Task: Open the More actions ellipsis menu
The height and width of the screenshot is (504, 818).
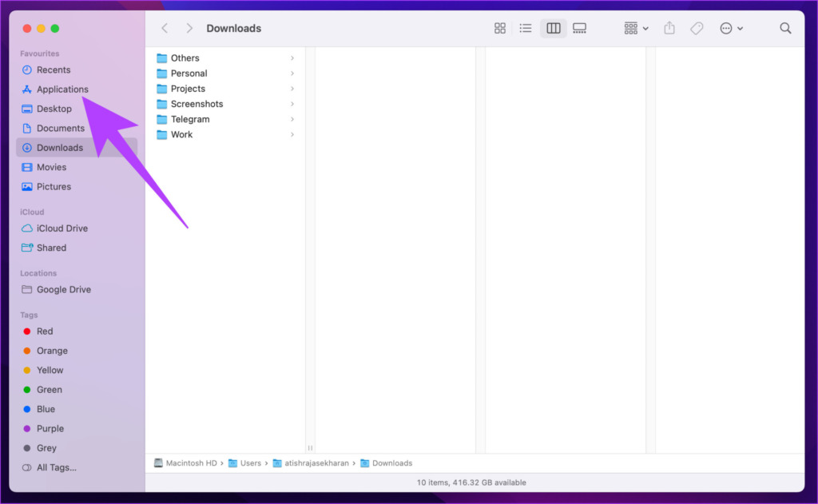Action: click(731, 28)
